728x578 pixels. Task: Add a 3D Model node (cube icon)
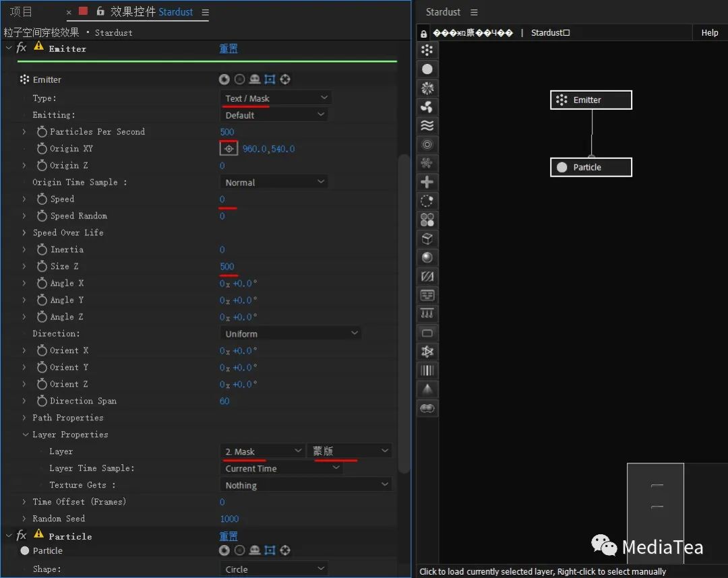[427, 239]
